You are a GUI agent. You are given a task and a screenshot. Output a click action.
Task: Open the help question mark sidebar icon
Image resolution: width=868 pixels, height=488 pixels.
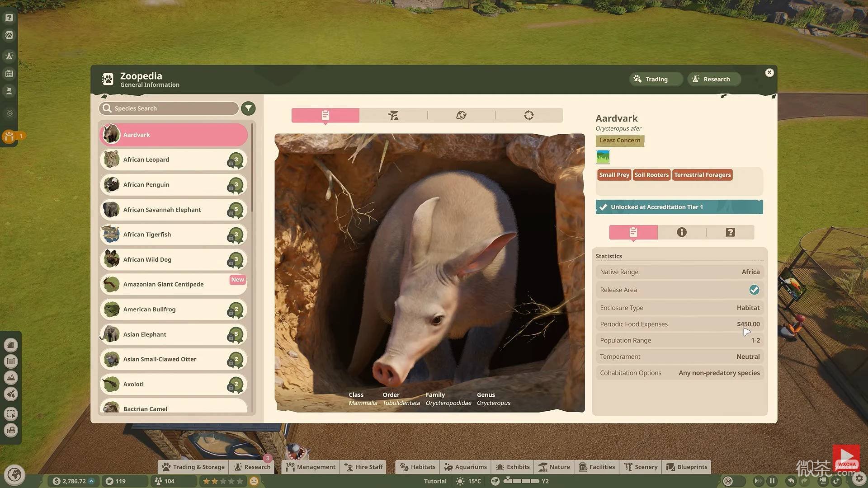click(x=9, y=18)
